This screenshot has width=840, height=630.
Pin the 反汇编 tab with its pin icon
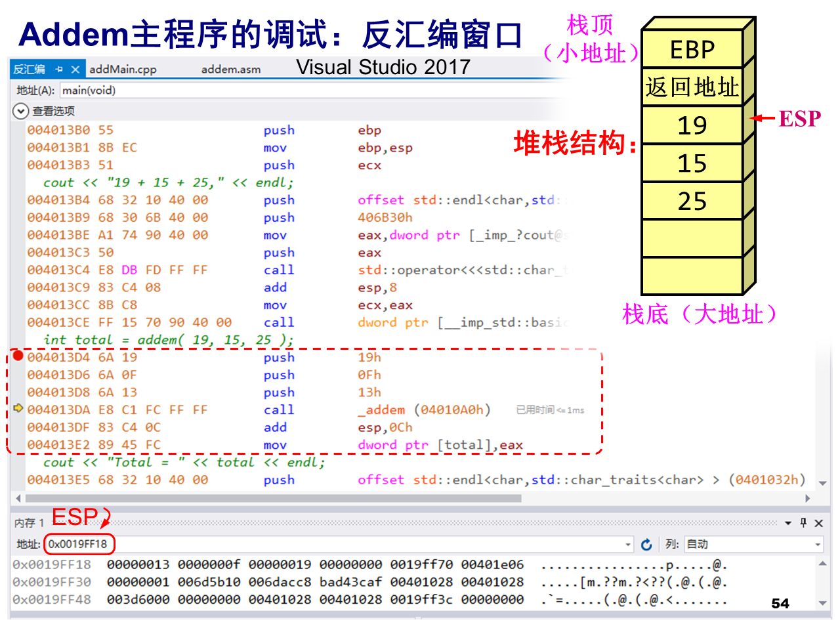coord(59,69)
